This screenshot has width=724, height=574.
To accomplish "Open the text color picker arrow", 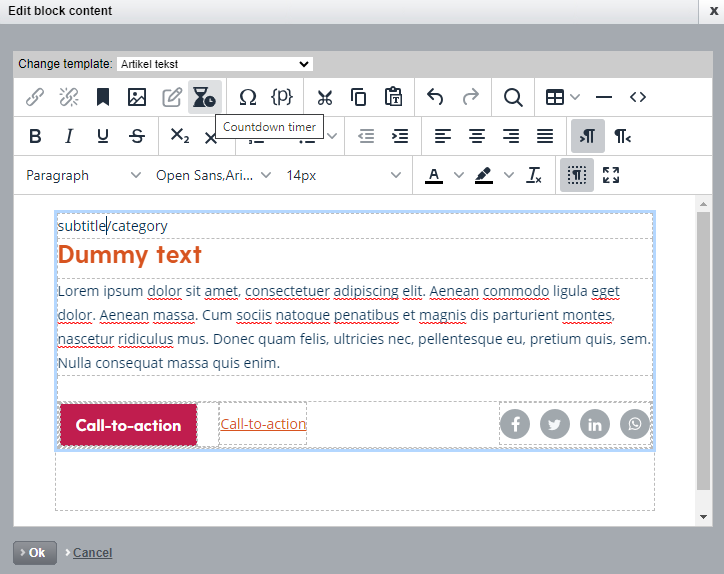I will (459, 175).
